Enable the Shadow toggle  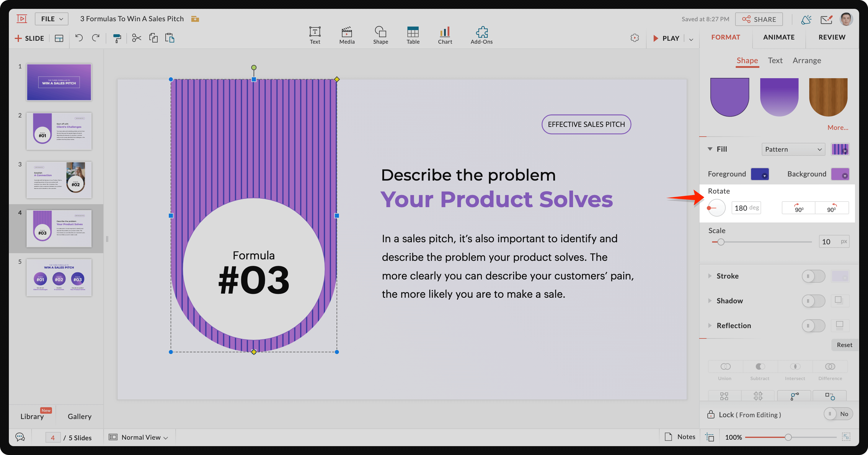click(x=813, y=301)
